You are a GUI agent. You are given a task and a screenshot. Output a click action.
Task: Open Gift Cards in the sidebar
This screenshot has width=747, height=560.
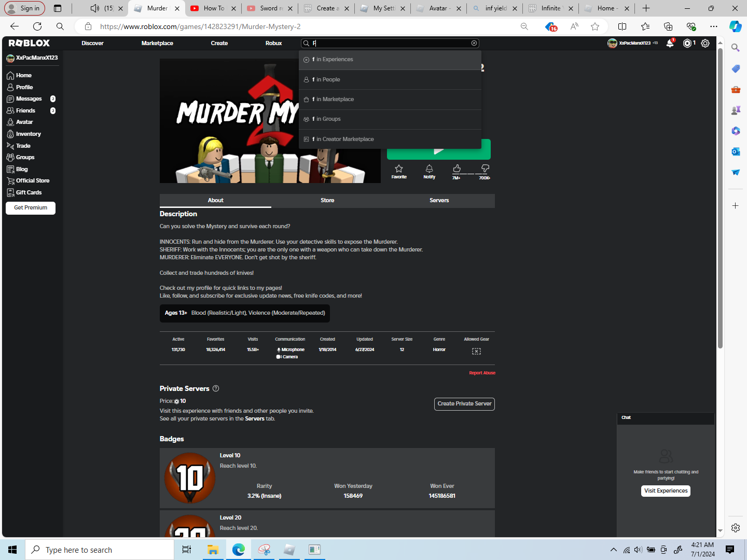pos(24,192)
